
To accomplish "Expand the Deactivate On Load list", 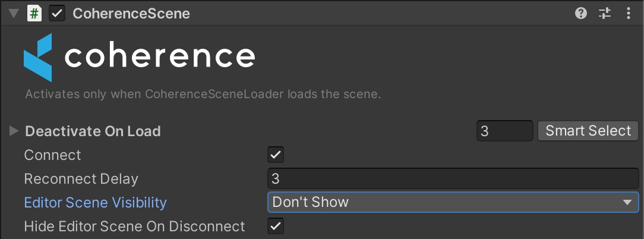I will [14, 131].
